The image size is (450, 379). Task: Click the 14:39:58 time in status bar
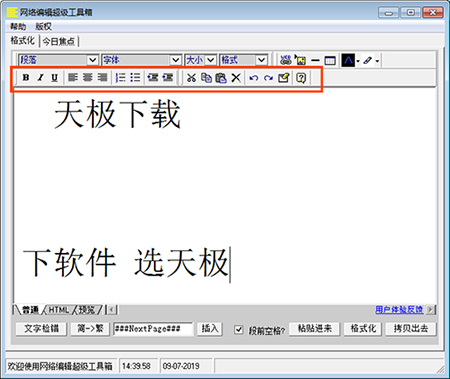136,366
